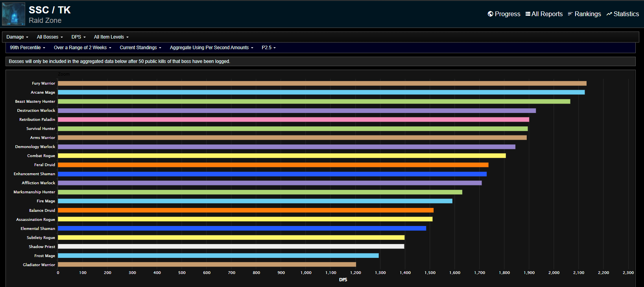644x287 pixels.
Task: Click the Combat Rogue axis label
Action: (x=41, y=156)
